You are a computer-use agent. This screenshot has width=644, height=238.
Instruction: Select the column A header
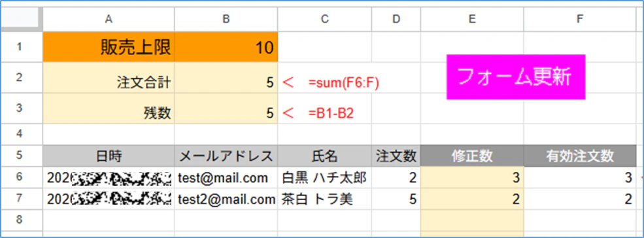coord(109,20)
